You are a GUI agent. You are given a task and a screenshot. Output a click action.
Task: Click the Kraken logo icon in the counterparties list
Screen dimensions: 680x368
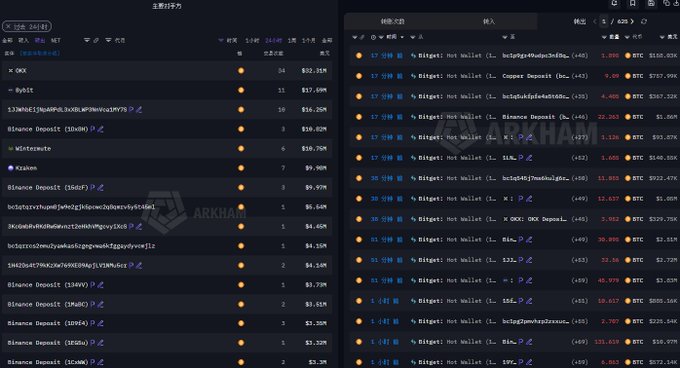11,168
